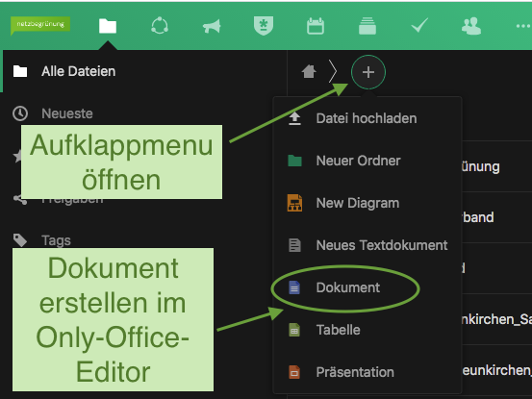
Task: Select Datei hochladen from the menu
Action: [x=367, y=118]
